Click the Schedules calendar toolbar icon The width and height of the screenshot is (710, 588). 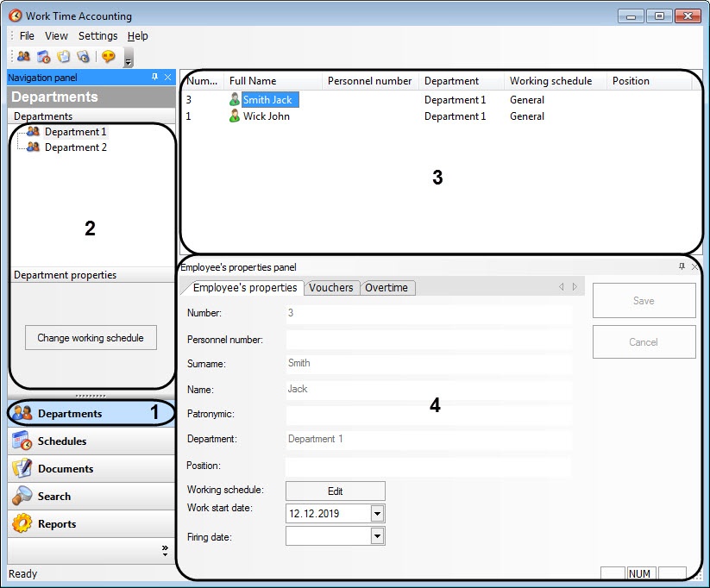click(x=43, y=57)
